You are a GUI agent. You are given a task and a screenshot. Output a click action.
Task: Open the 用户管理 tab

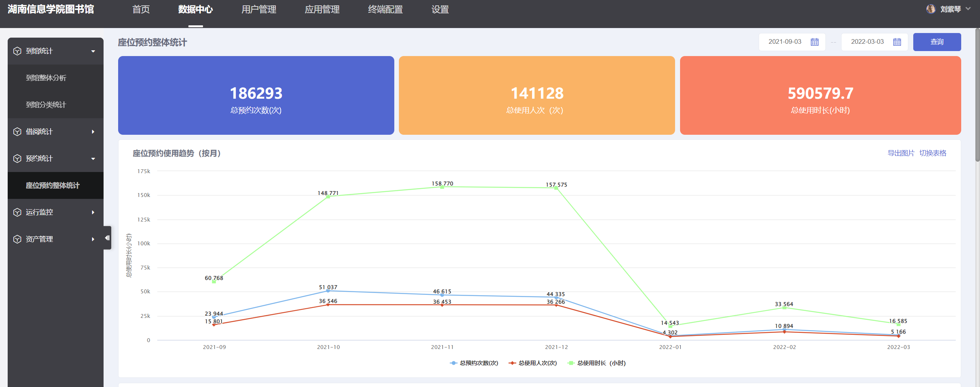point(259,9)
